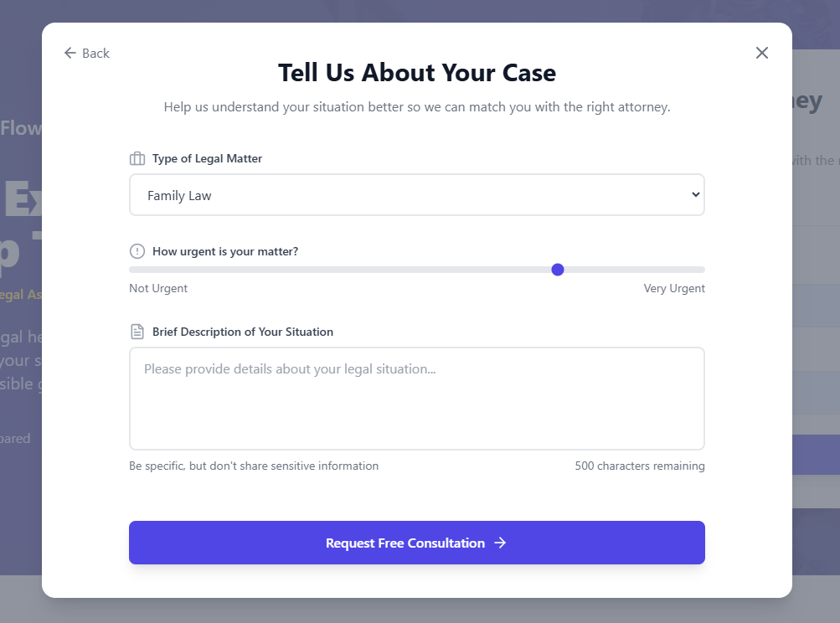
Task: Click the back arrow icon
Action: 70,53
